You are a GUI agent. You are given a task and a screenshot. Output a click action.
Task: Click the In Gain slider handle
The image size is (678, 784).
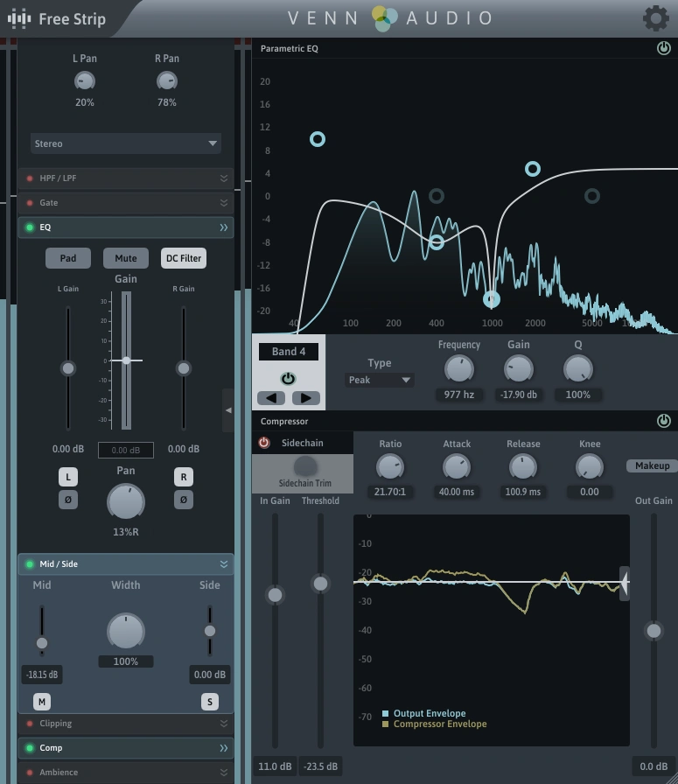[x=275, y=595]
